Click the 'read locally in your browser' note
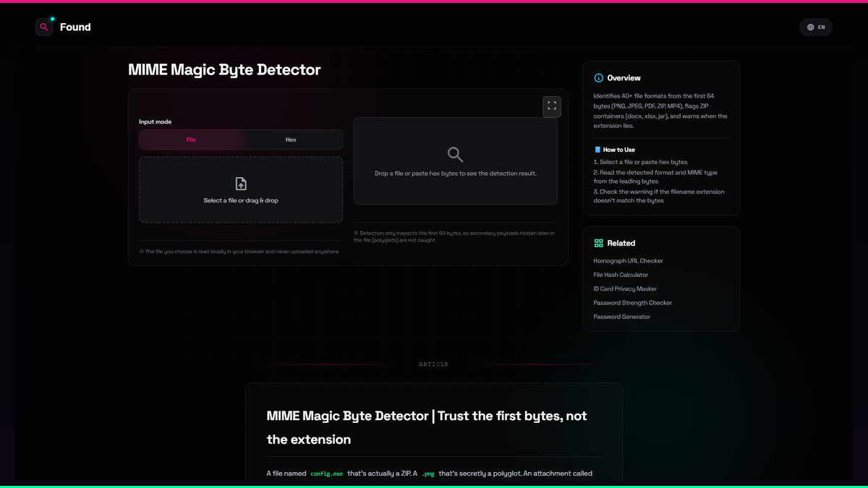Screen dimensions: 868x488 click(x=239, y=252)
